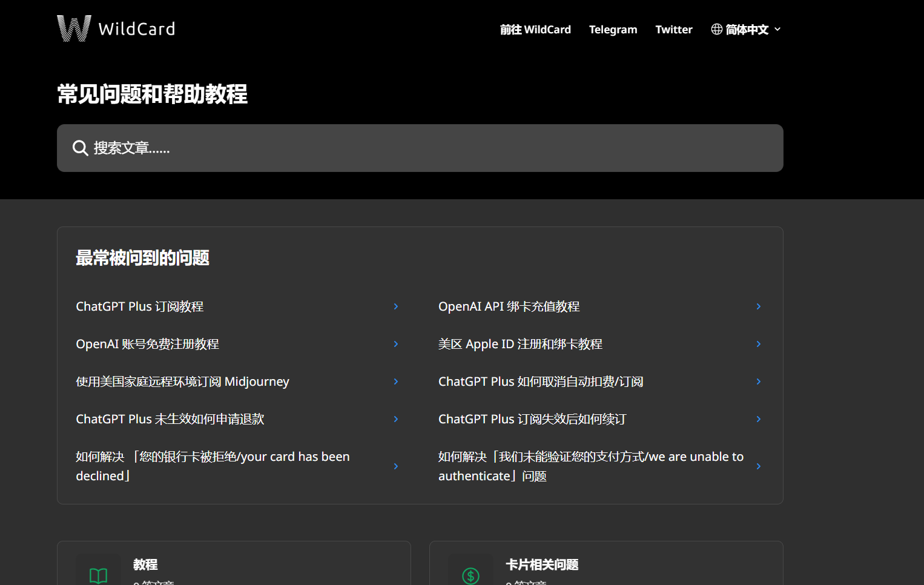Open ChatGPT Plus 未生效如何申请退款 article

(170, 419)
